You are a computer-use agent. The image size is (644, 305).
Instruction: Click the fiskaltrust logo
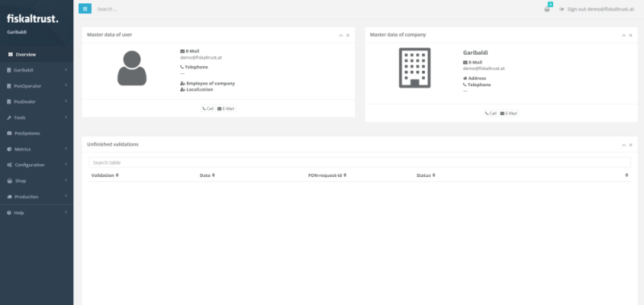pyautogui.click(x=32, y=19)
